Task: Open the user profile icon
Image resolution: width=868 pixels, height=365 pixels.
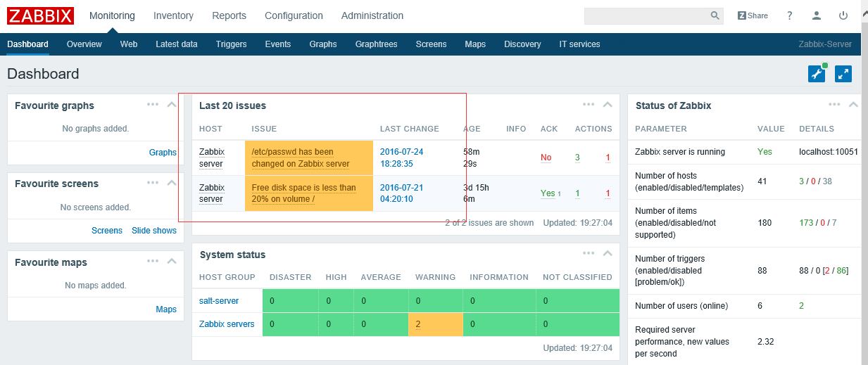Action: [817, 15]
